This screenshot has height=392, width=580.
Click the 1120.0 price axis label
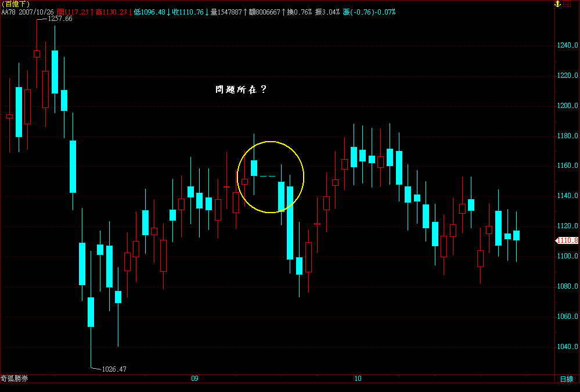(x=567, y=226)
